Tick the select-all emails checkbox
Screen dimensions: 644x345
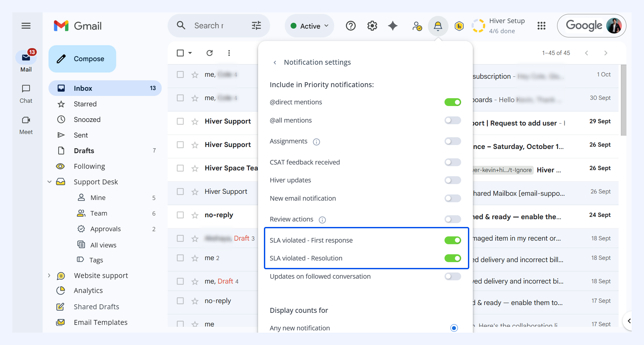coord(180,53)
